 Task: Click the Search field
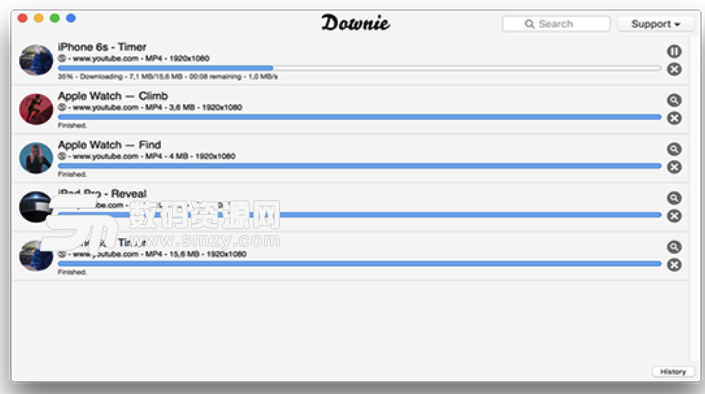556,24
